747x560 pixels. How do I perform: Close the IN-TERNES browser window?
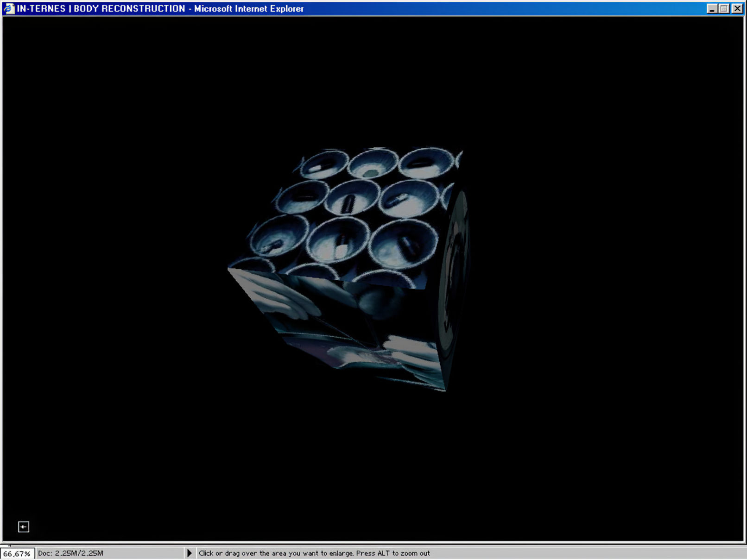pyautogui.click(x=737, y=9)
